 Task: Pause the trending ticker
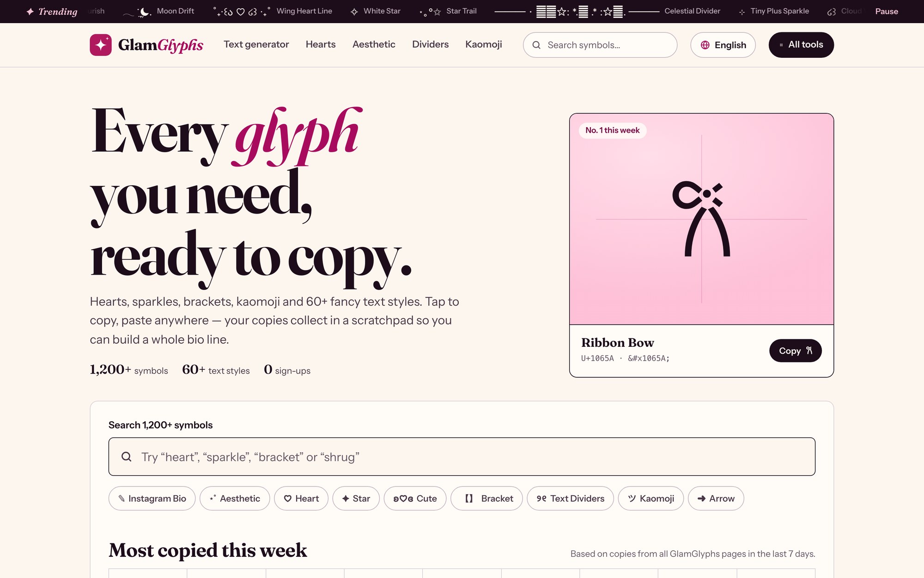coord(887,11)
